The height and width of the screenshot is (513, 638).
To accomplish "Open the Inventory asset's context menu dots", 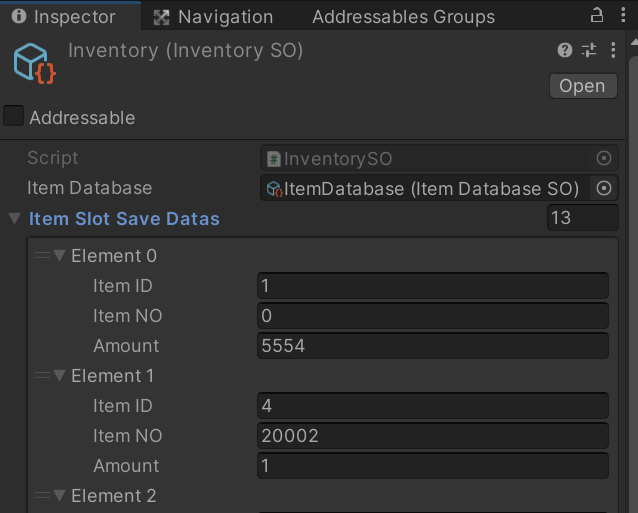I will pyautogui.click(x=612, y=50).
